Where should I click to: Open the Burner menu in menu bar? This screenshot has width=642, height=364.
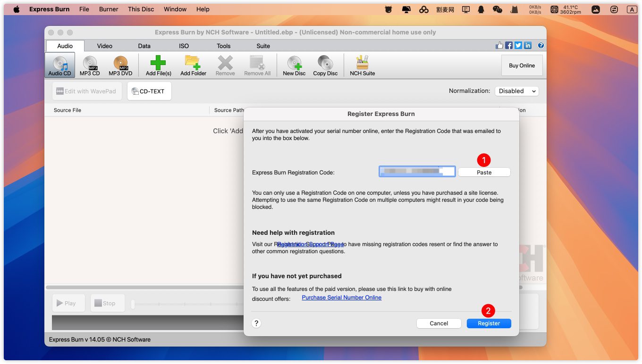[109, 9]
